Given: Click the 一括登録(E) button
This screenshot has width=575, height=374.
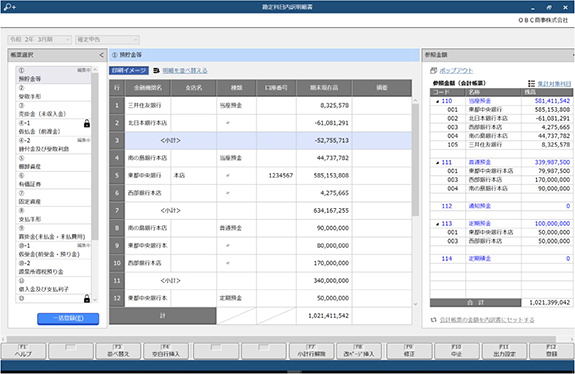Looking at the screenshot, I should point(68,318).
